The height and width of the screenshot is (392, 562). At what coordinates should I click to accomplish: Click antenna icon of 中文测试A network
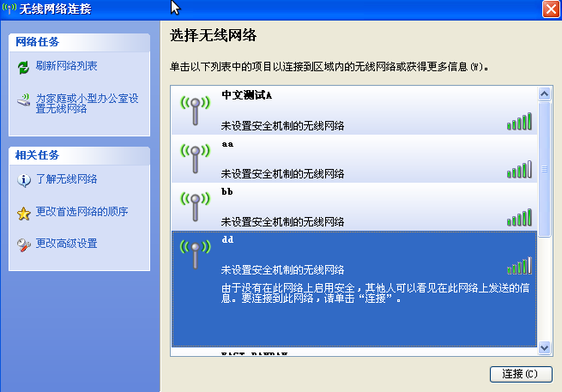tap(195, 111)
